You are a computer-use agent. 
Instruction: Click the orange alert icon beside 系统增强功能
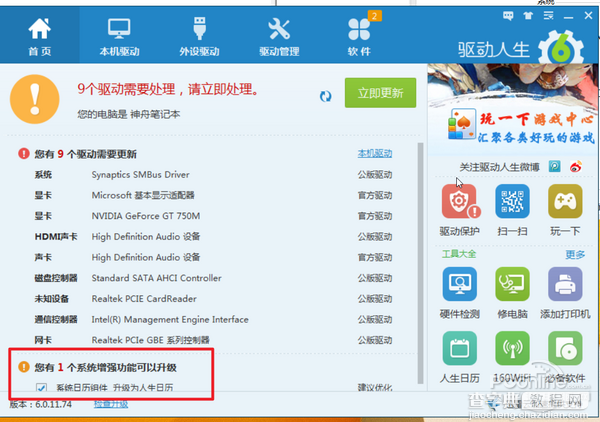coord(24,367)
